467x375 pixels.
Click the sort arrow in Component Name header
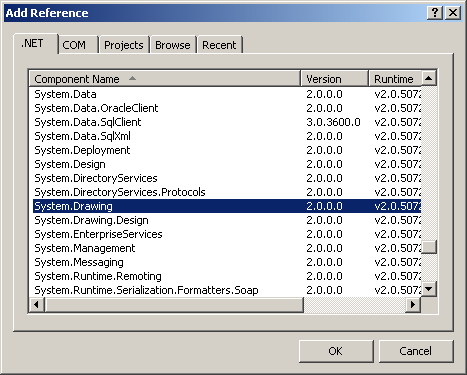pos(132,78)
